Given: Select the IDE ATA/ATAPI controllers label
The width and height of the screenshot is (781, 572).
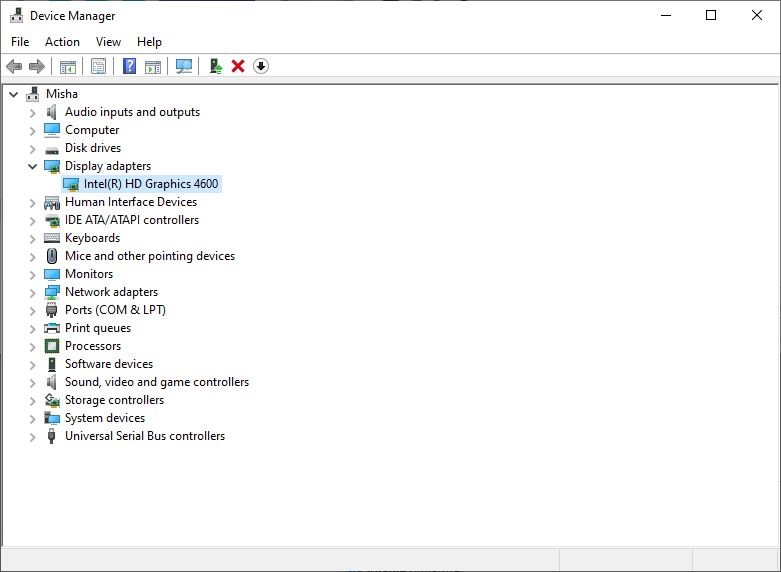Looking at the screenshot, I should (x=132, y=220).
